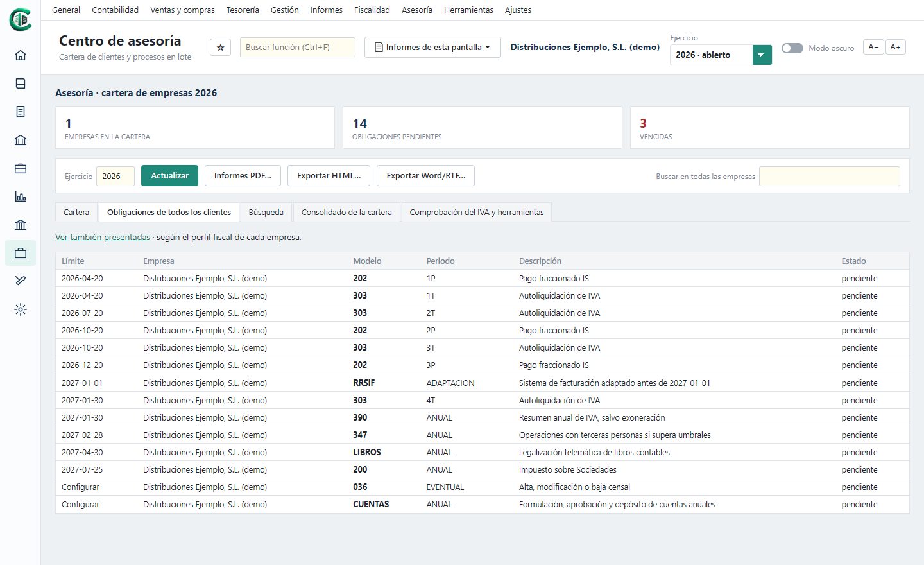The width and height of the screenshot is (924, 565).
Task: Open Ventas y compras invoice icon in sidebar
Action: [x=21, y=112]
